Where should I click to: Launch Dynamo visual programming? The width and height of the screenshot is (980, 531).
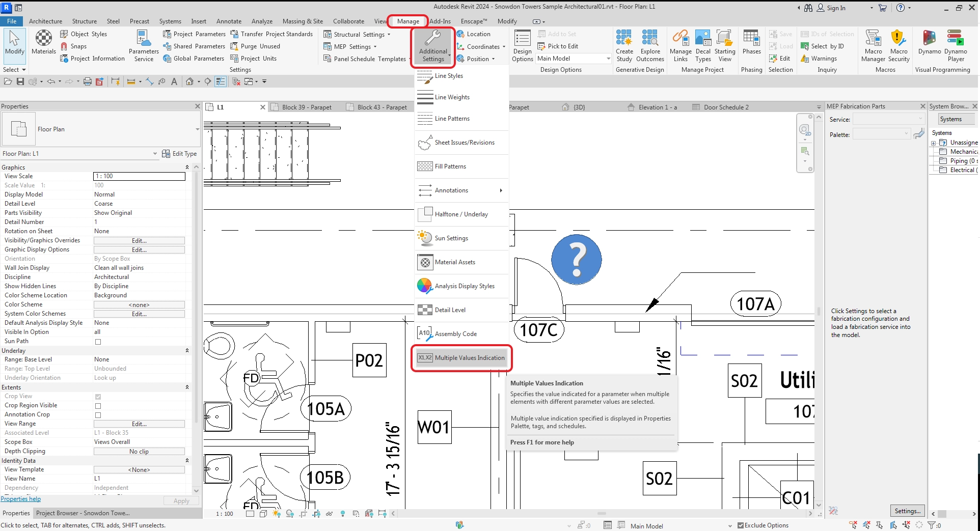(930, 43)
